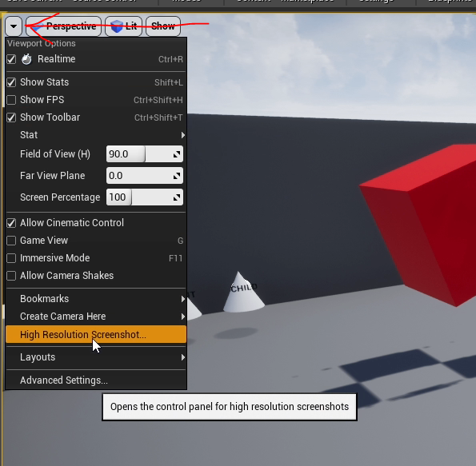
Task: Click the Field of View spin arrow icon
Action: pos(177,154)
